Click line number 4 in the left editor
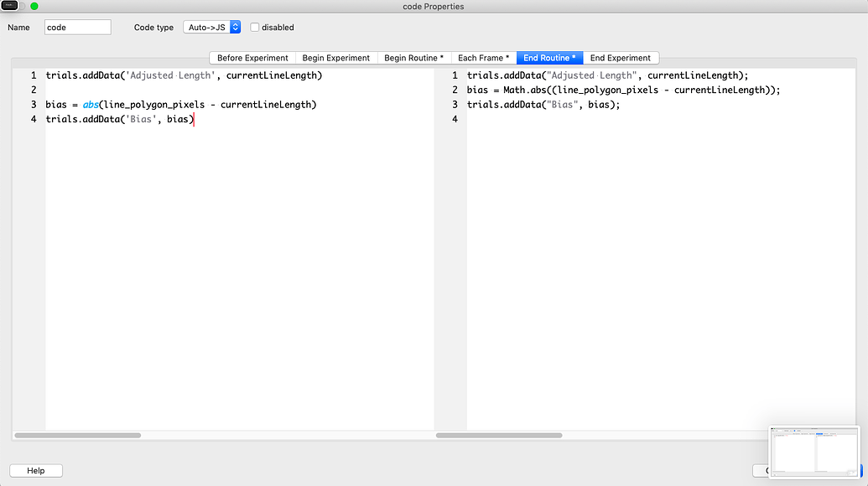 pos(34,119)
